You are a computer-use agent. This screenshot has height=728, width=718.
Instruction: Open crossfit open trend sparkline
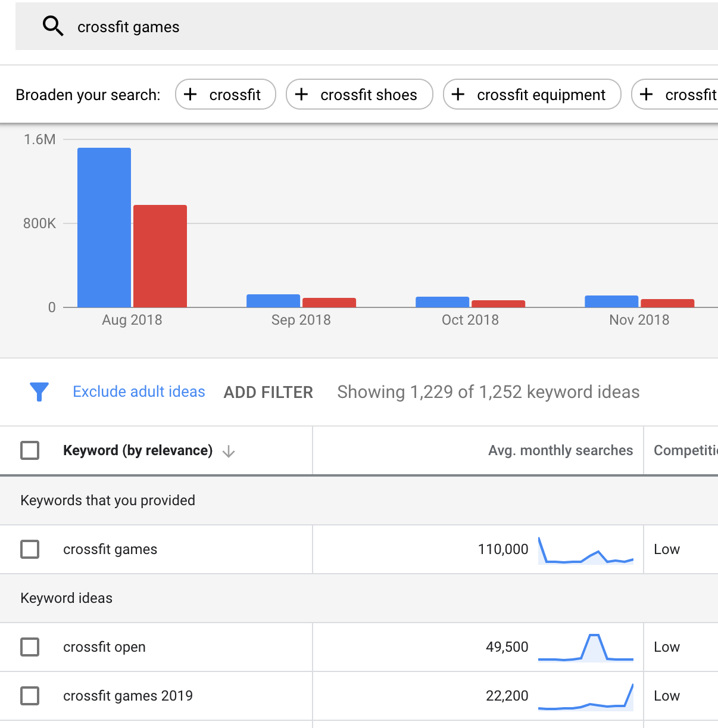585,648
